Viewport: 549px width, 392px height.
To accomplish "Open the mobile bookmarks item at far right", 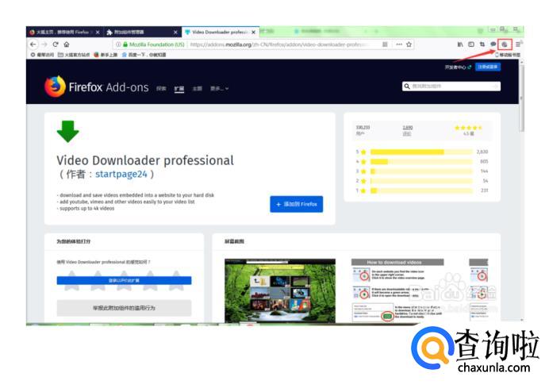I will [x=508, y=55].
